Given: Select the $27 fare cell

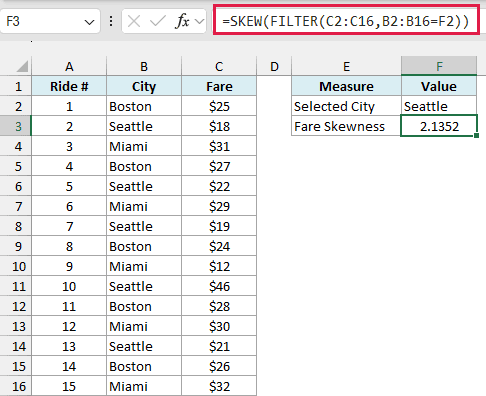Looking at the screenshot, I should pyautogui.click(x=219, y=166).
